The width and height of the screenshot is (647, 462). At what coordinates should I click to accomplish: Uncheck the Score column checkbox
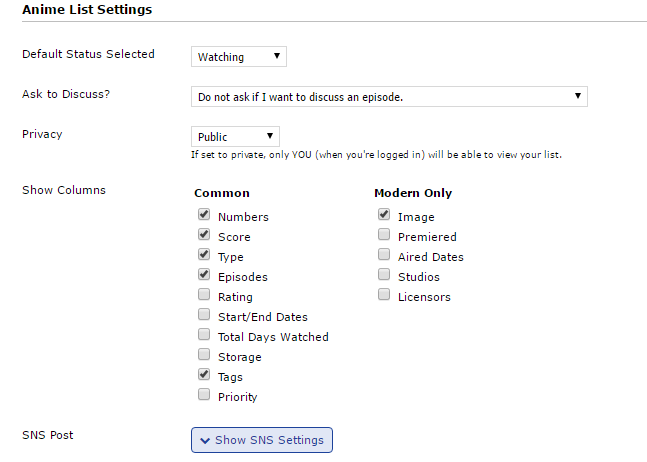(204, 235)
